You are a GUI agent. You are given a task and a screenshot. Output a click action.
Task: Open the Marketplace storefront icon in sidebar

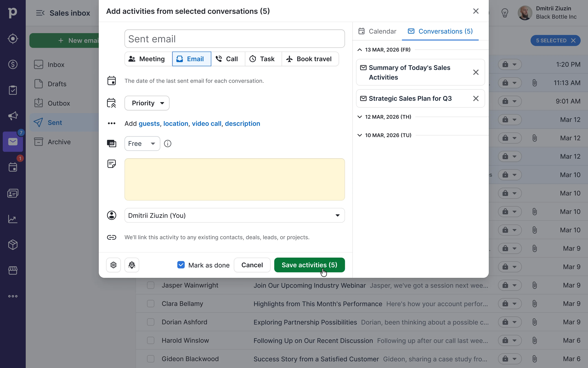13,270
